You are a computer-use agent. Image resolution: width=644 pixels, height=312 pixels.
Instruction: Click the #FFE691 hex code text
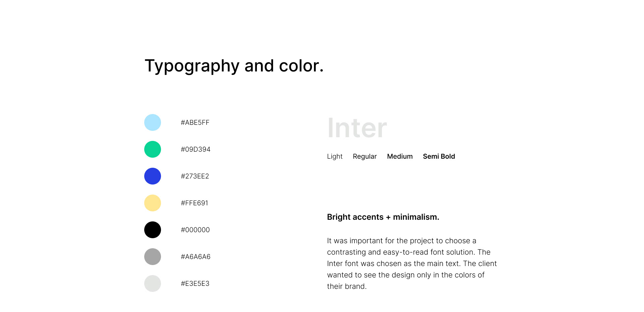(195, 203)
